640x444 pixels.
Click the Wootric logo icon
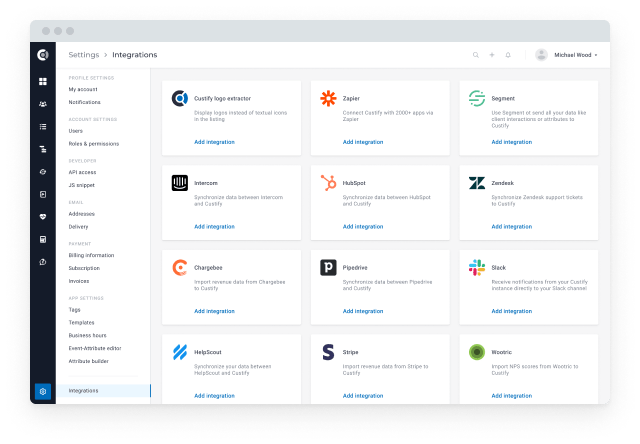click(477, 352)
